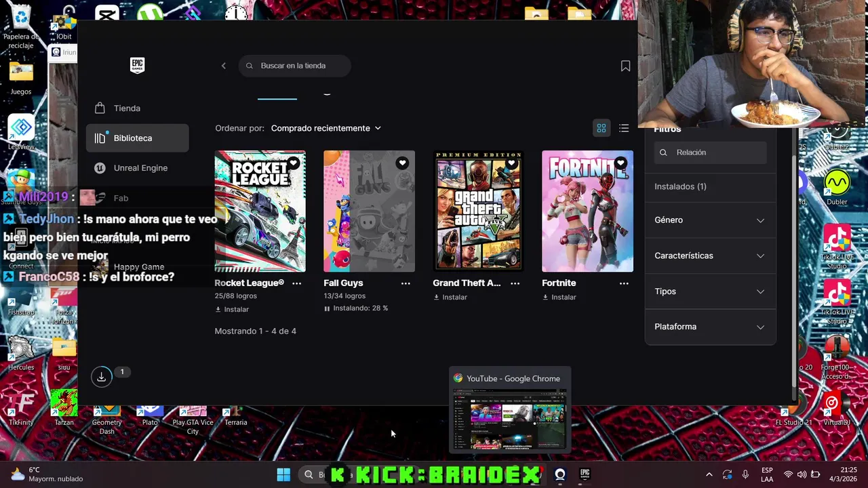Screen dimensions: 868x488
Task: Toggle favorite heart on Fall Guys
Action: click(402, 163)
